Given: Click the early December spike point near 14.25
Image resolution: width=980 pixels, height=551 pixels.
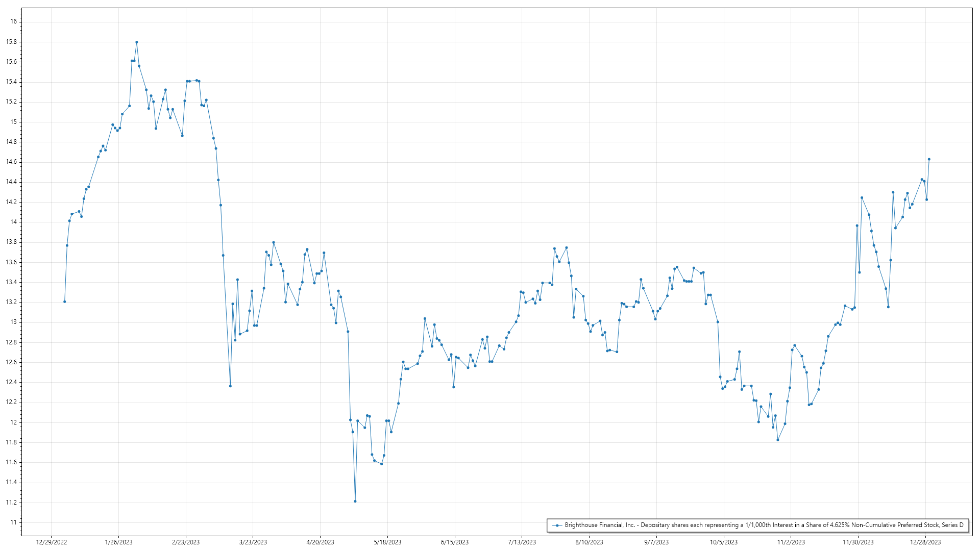Looking at the screenshot, I should [x=862, y=198].
